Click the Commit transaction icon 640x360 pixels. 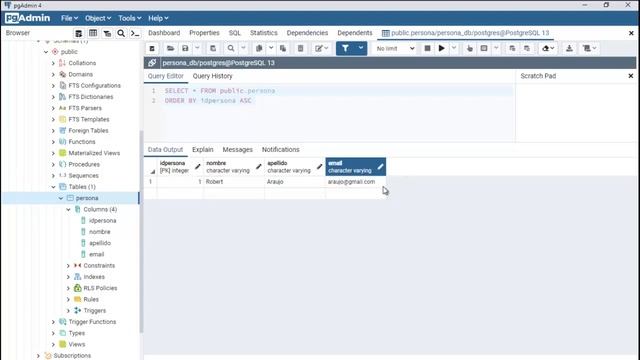(x=512, y=48)
